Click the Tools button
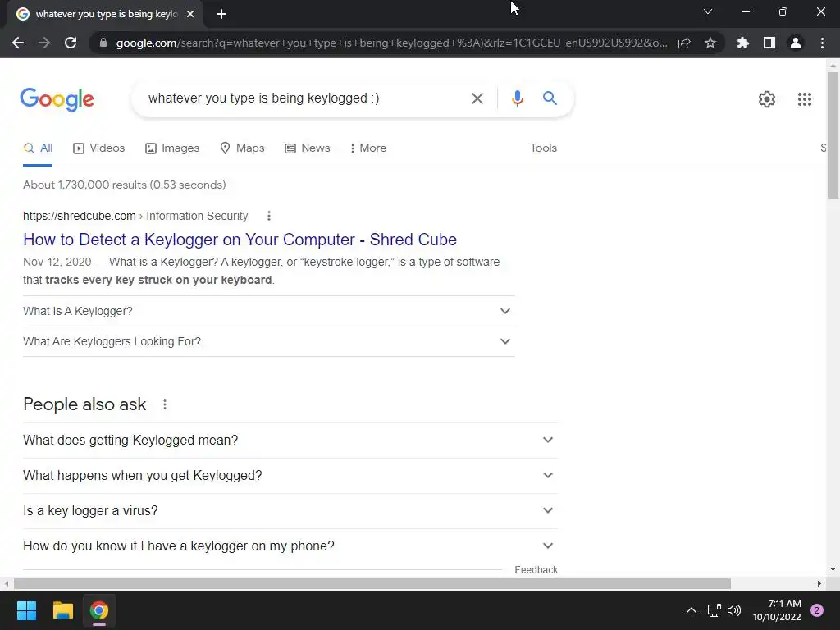The width and height of the screenshot is (840, 630). 543,148
